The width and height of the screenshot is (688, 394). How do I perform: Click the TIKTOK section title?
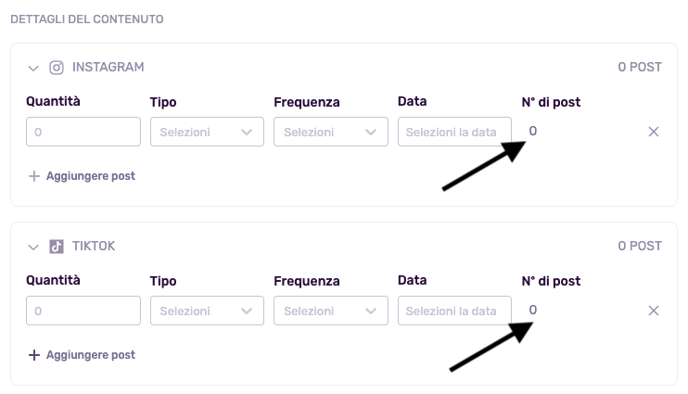tap(93, 246)
